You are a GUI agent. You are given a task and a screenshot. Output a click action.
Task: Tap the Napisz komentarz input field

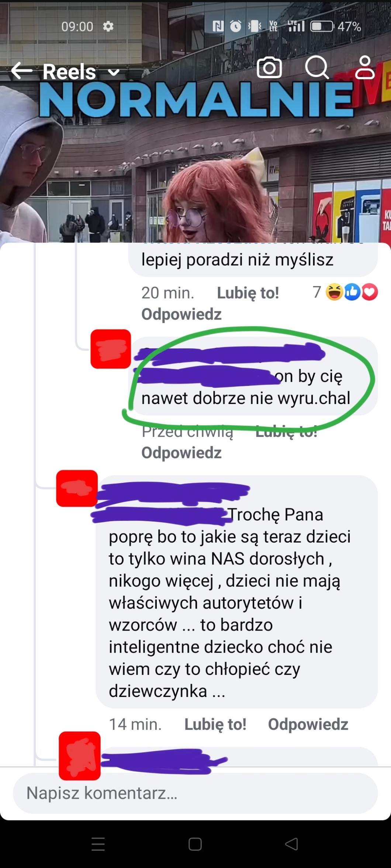click(x=195, y=793)
